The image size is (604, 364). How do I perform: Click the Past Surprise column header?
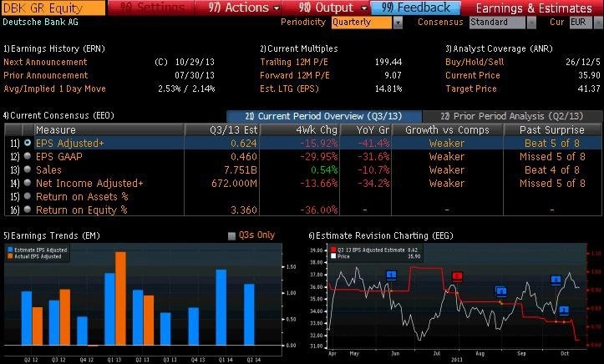(x=552, y=130)
